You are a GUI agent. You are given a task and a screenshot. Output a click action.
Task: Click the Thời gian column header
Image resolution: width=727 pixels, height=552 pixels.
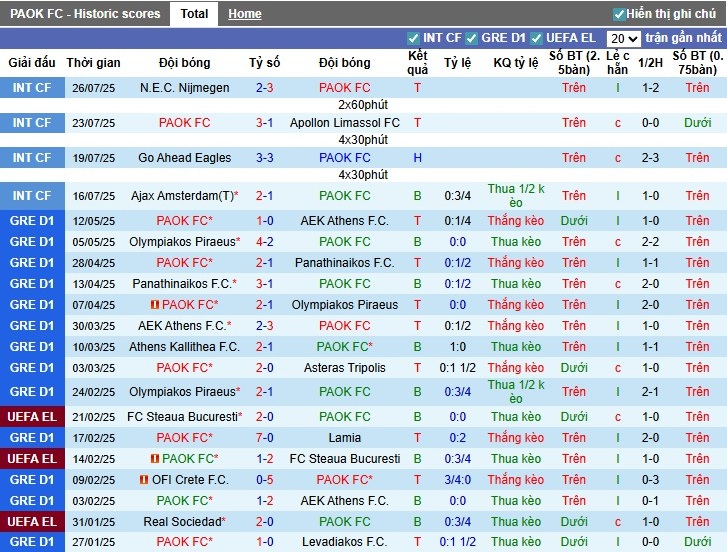[93, 63]
